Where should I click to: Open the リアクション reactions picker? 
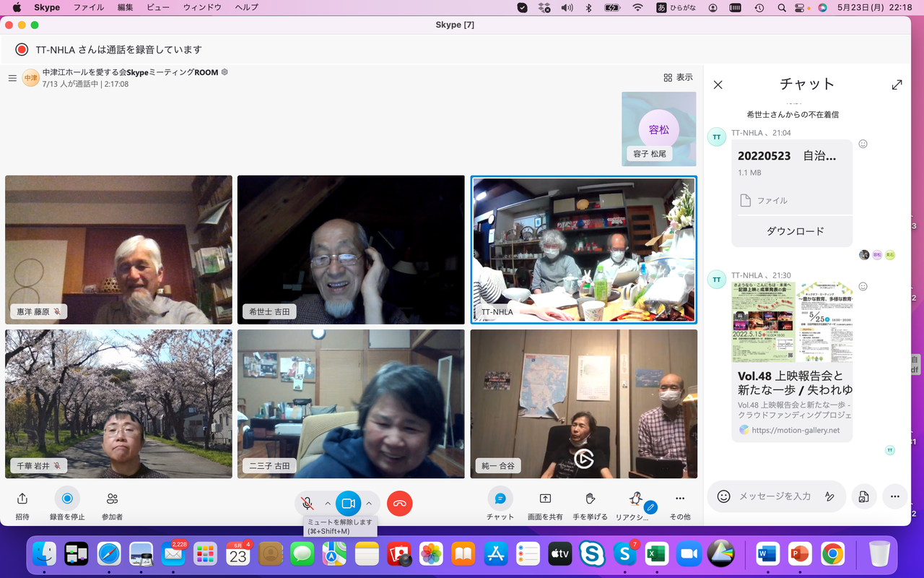click(x=635, y=499)
